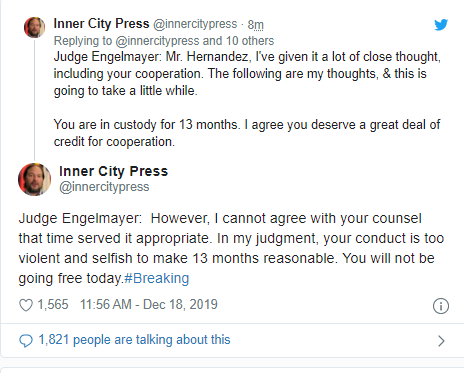Open '@innercitypress and 10 others' replying-to link
464x373 pixels.
pos(194,41)
